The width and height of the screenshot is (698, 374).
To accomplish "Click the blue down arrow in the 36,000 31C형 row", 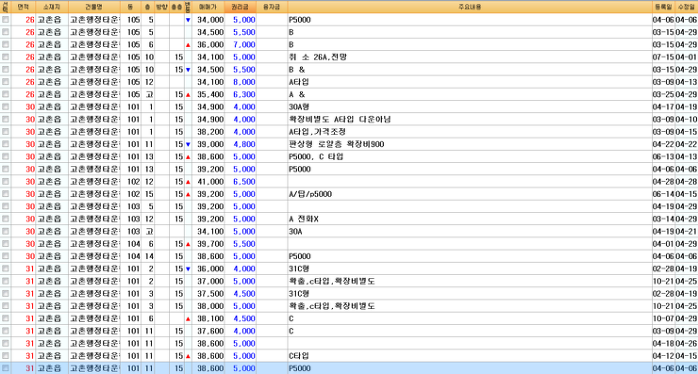I will [x=188, y=269].
